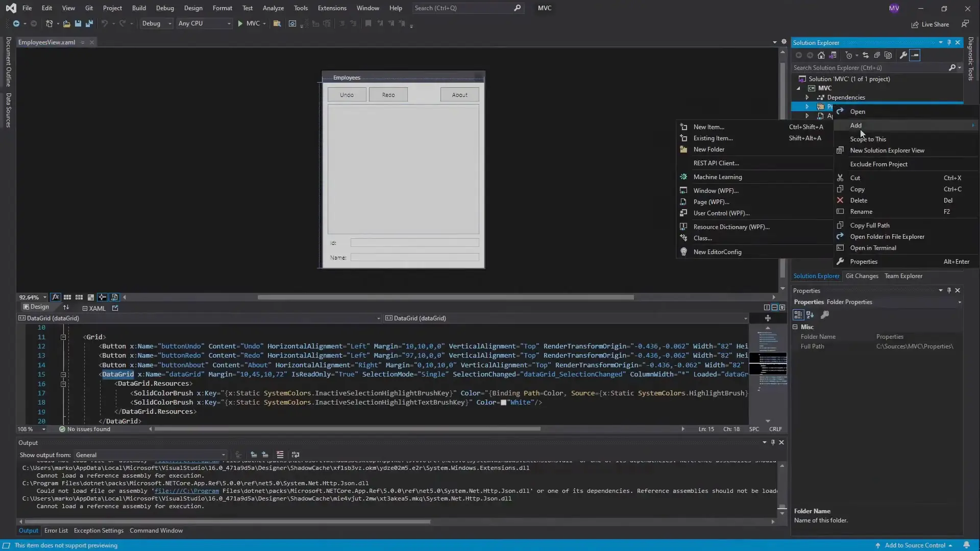Screen dimensions: 980x551
Task: Click Solution Explorer Home icon
Action: (821, 55)
